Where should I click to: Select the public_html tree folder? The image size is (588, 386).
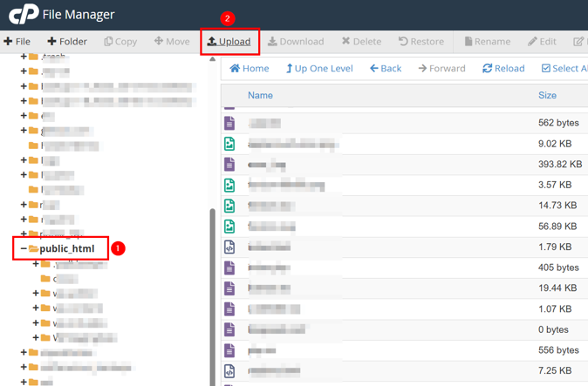point(67,248)
